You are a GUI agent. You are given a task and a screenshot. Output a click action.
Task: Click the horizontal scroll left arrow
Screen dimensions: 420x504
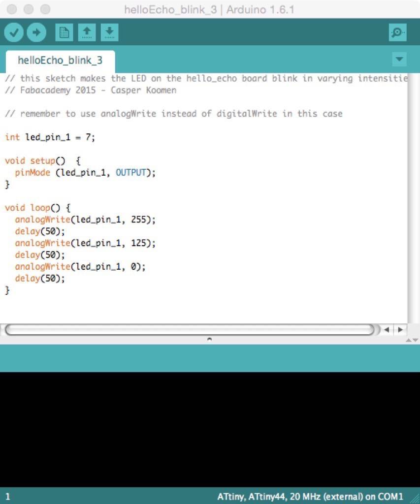pos(387,329)
